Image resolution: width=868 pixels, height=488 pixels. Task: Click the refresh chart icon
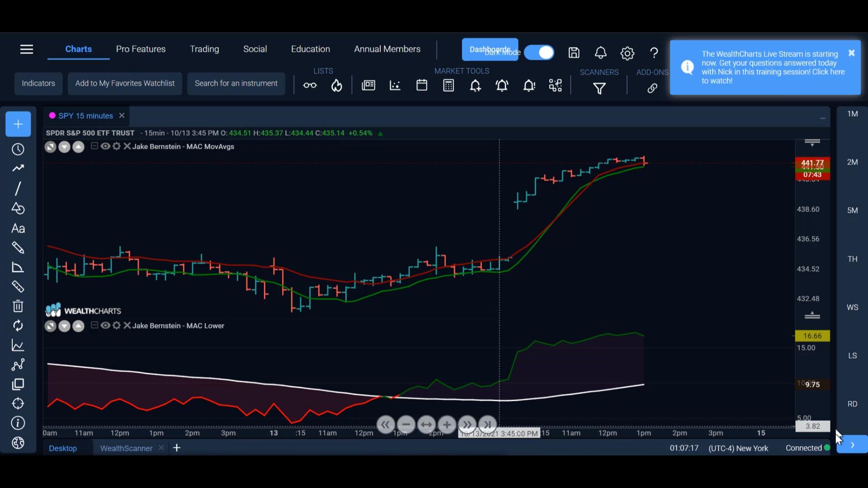point(18,326)
